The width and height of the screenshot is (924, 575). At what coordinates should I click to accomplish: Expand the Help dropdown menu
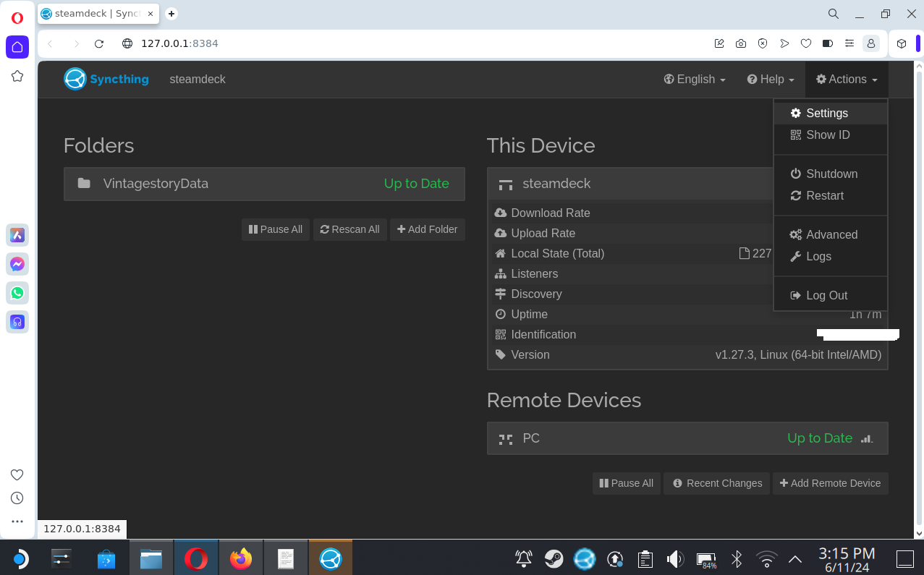coord(771,80)
